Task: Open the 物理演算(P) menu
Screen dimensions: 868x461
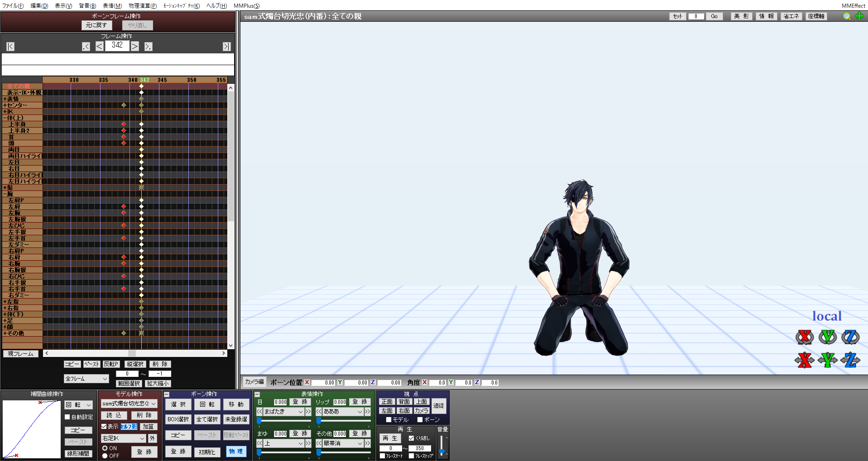Action: [x=143, y=6]
